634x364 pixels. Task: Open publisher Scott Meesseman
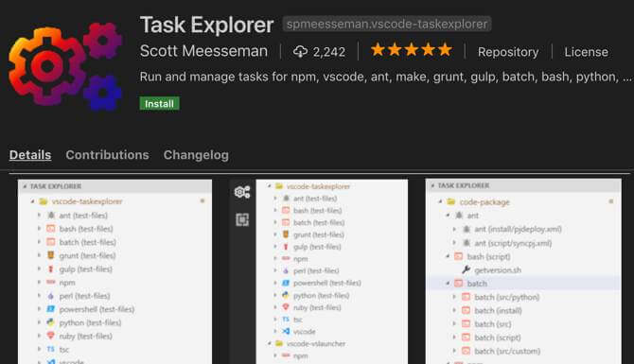(203, 51)
